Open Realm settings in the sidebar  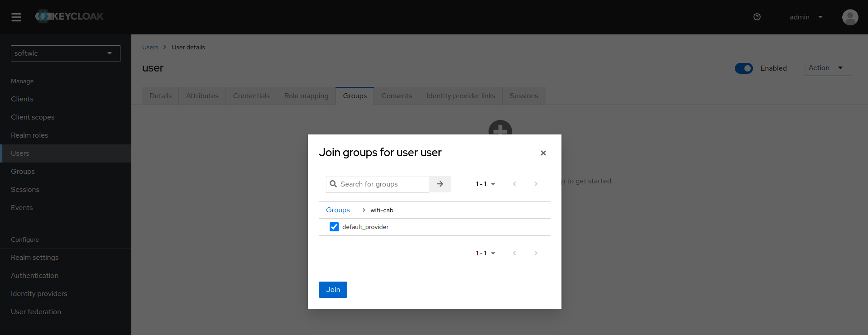click(66, 258)
